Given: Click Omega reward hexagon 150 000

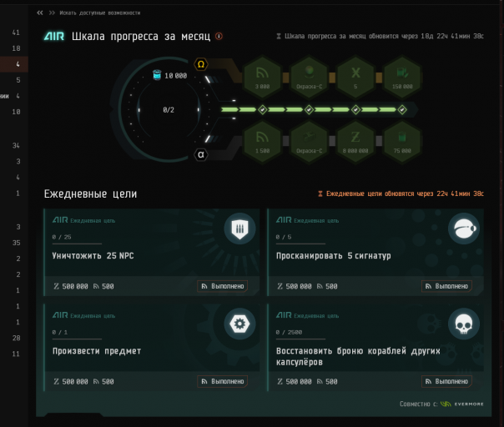Looking at the screenshot, I should coord(402,78).
